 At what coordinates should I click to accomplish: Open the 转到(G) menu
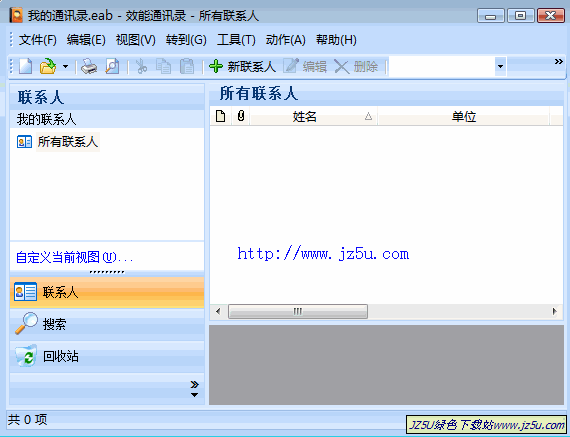(186, 40)
